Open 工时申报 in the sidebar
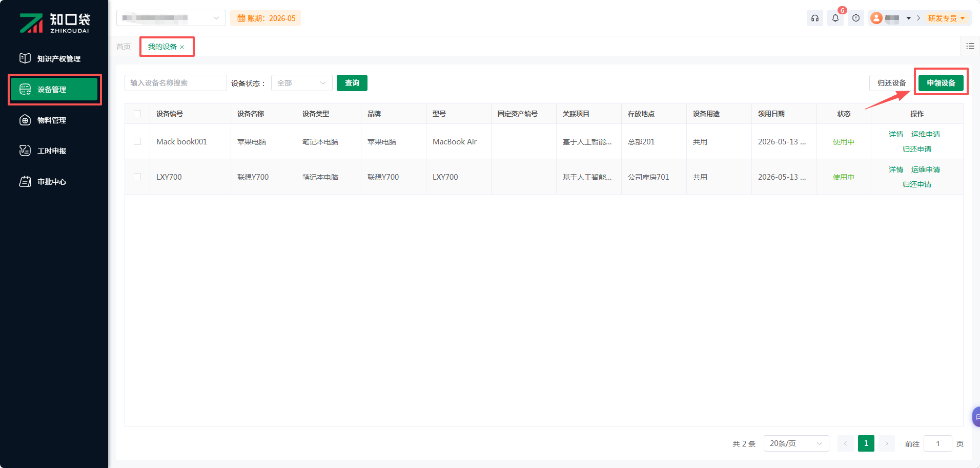The image size is (980, 468). (54, 151)
